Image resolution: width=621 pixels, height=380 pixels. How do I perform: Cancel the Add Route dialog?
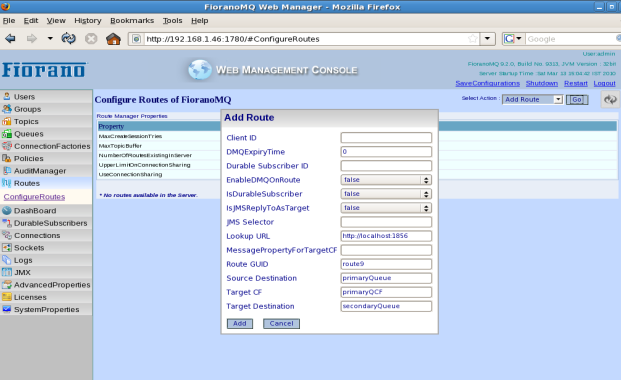[281, 324]
